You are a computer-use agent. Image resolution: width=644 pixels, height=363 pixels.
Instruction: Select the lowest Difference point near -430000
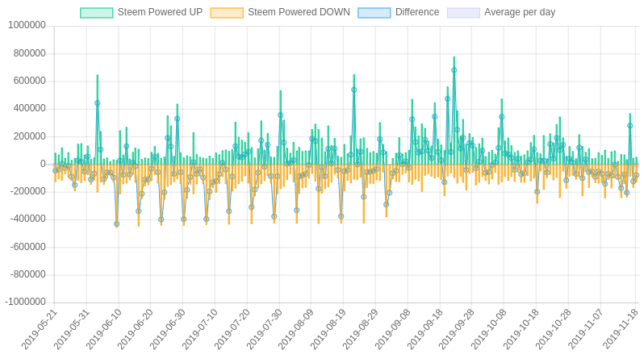pos(117,224)
